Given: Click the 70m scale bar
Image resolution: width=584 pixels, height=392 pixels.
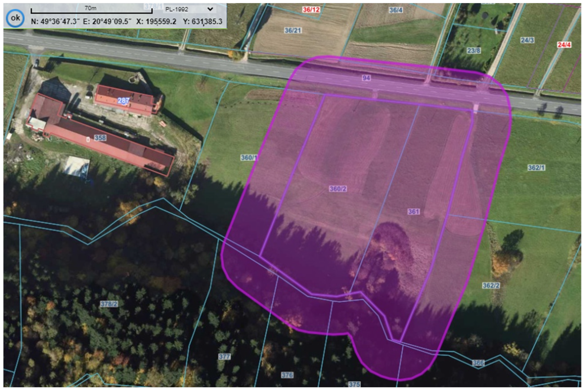Looking at the screenshot, I should click(x=92, y=11).
